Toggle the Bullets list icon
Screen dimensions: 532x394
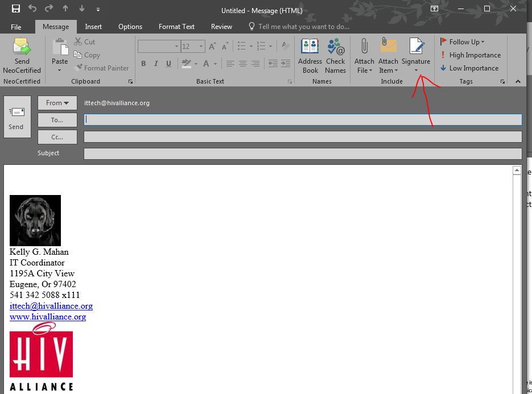click(x=242, y=46)
